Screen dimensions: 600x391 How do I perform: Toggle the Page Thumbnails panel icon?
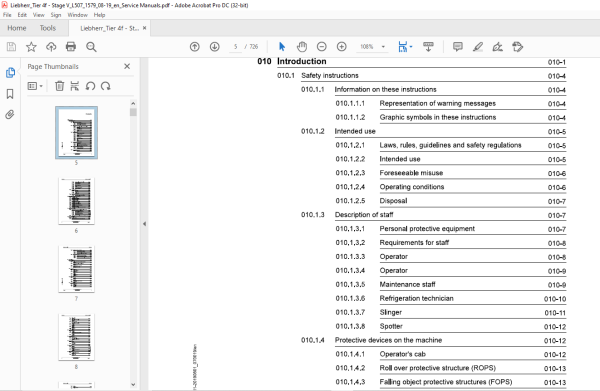tap(10, 72)
